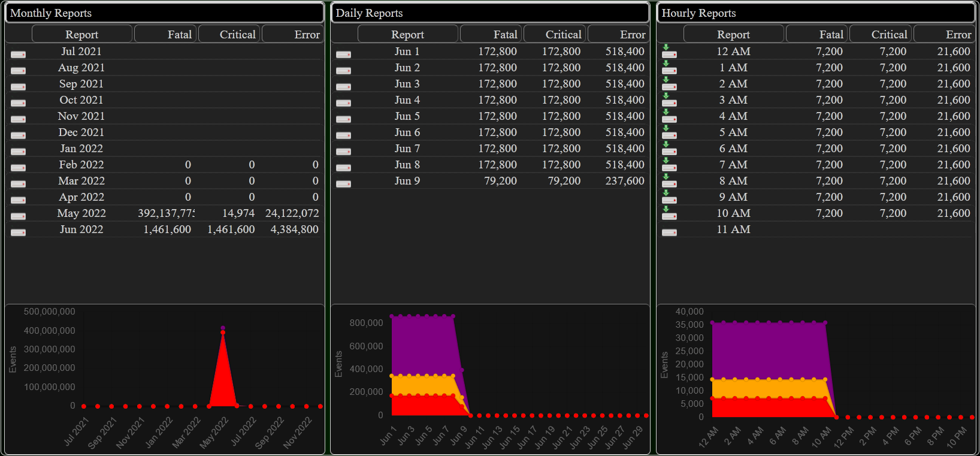Sort Daily Reports by Report column
The width and height of the screenshot is (980, 456).
(x=407, y=34)
